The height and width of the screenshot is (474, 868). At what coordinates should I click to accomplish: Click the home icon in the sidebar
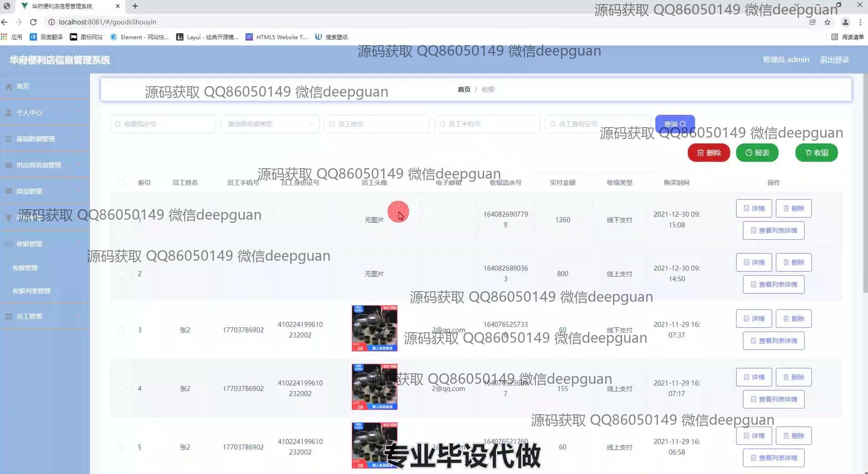point(9,87)
